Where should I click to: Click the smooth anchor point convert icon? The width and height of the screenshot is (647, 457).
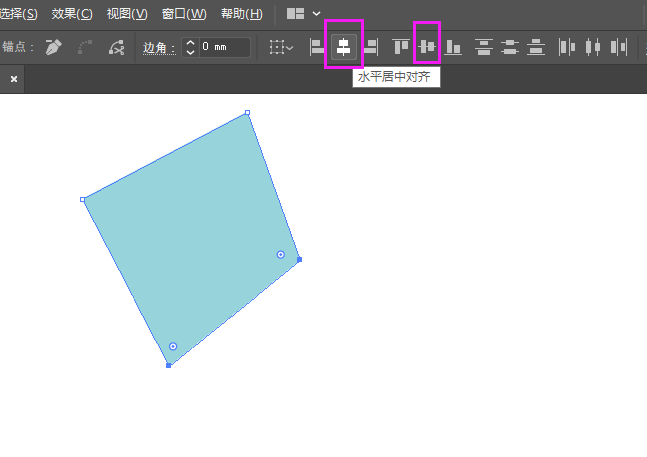tap(85, 47)
